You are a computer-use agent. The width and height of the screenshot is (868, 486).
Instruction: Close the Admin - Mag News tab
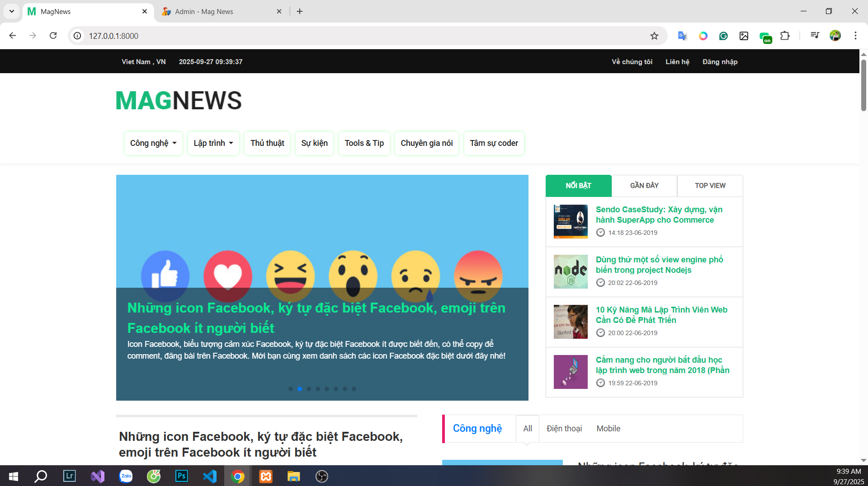coord(279,11)
